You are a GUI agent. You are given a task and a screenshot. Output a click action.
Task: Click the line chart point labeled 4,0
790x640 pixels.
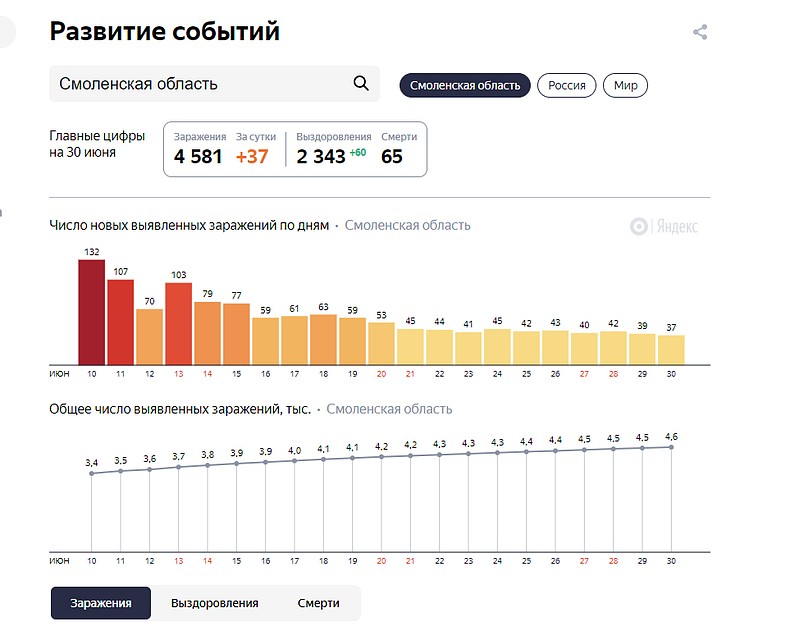(x=294, y=461)
